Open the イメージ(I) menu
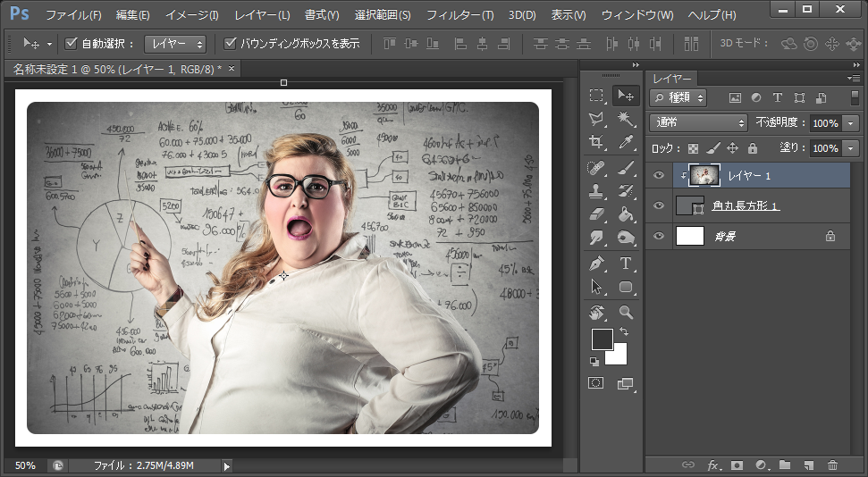Viewport: 868px width, 477px height. click(191, 15)
